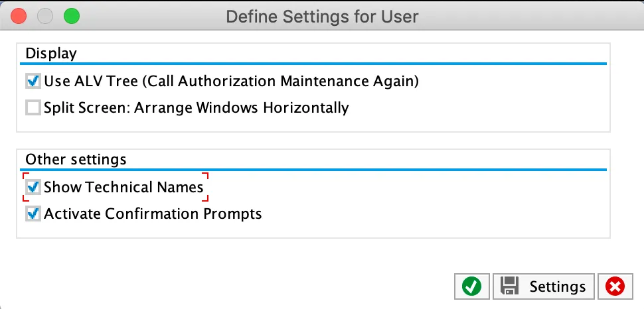
Task: Click the blue separator line under Display
Action: tap(313, 64)
